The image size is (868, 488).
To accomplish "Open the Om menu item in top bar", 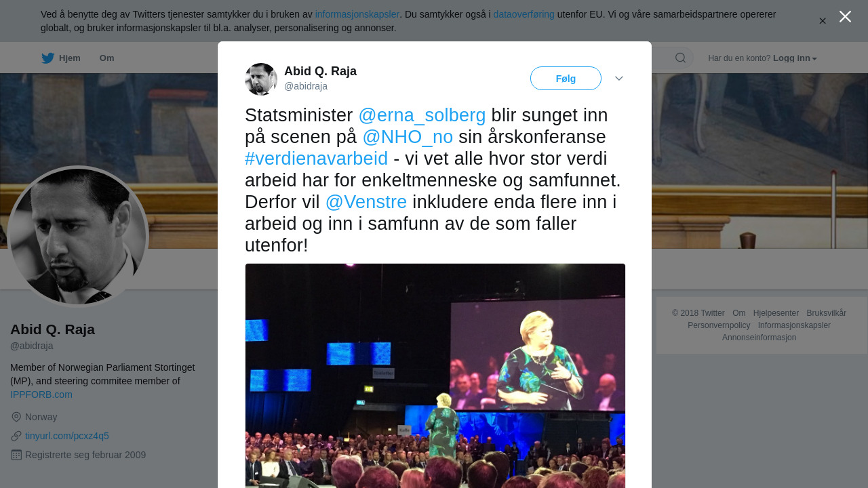I will tap(107, 58).
